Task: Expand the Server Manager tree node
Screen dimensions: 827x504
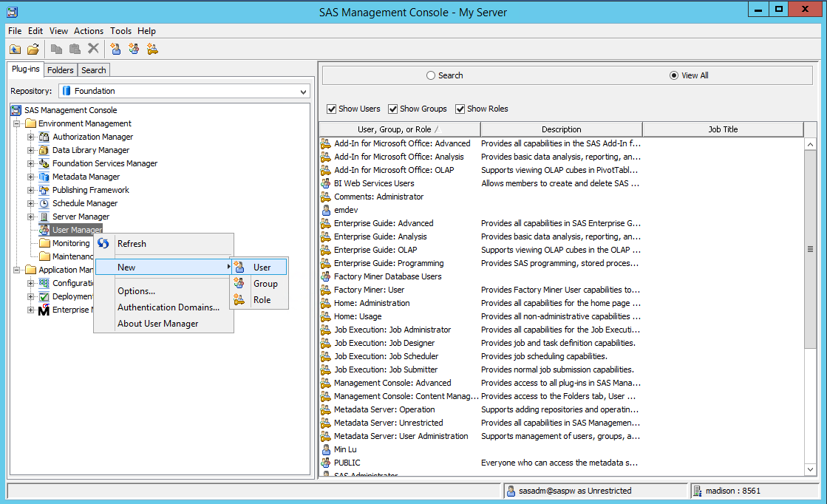Action: coord(30,217)
